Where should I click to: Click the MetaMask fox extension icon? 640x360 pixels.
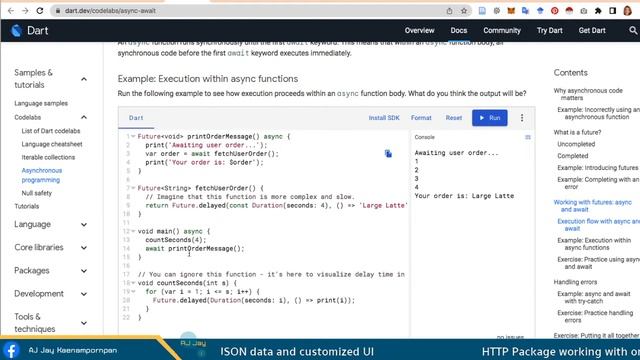click(511, 11)
